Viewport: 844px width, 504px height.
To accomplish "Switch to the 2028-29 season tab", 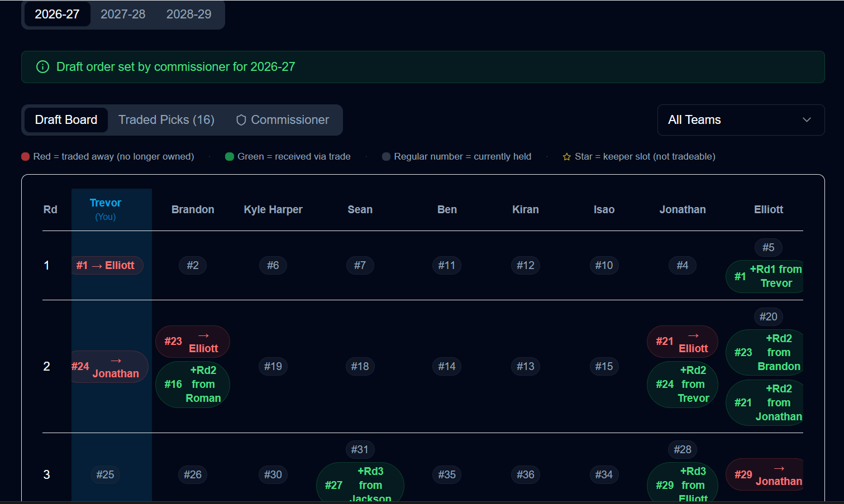I will point(189,14).
